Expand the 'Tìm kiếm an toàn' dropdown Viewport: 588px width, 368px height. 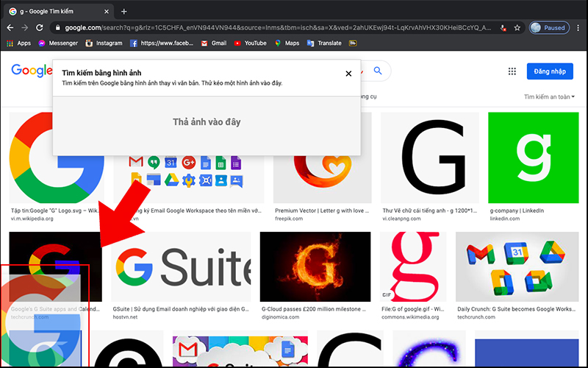click(x=549, y=96)
